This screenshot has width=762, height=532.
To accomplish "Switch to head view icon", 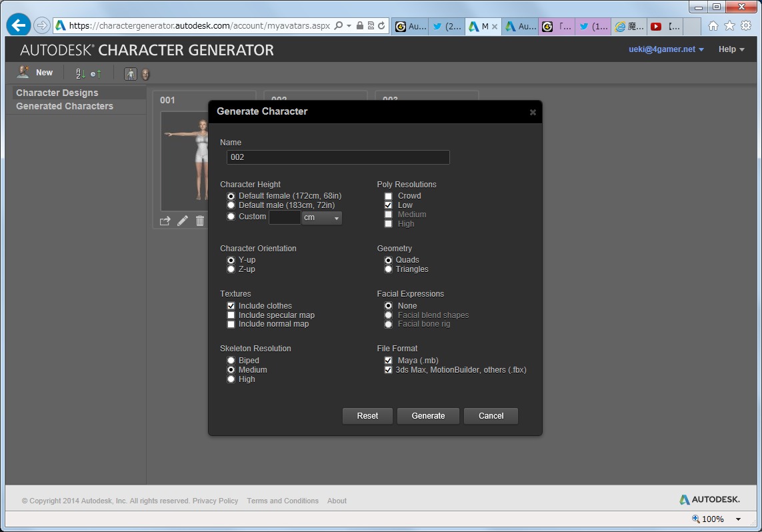I will click(145, 74).
